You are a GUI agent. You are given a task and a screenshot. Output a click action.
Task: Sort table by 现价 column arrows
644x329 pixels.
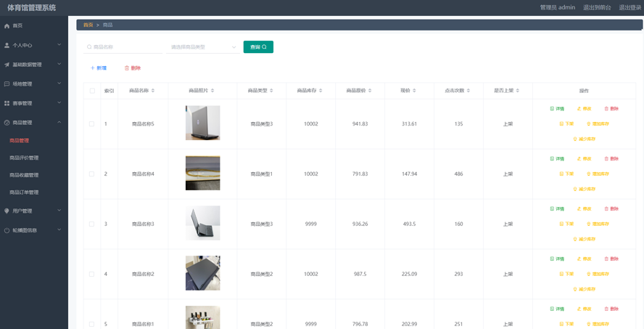[414, 91]
